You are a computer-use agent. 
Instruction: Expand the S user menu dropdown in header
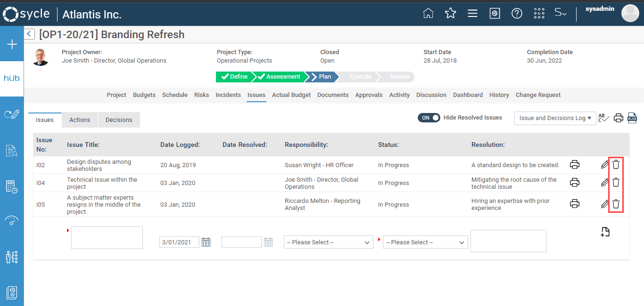click(x=561, y=13)
